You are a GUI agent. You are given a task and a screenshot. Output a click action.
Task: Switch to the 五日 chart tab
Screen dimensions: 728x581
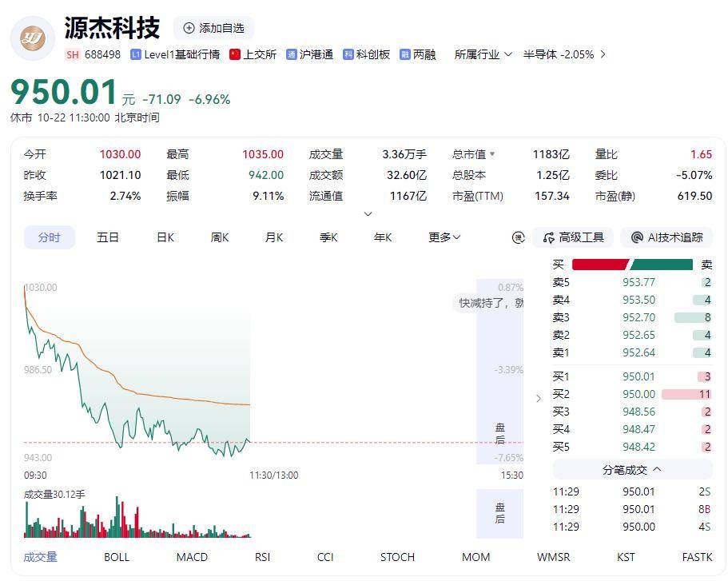click(x=108, y=237)
